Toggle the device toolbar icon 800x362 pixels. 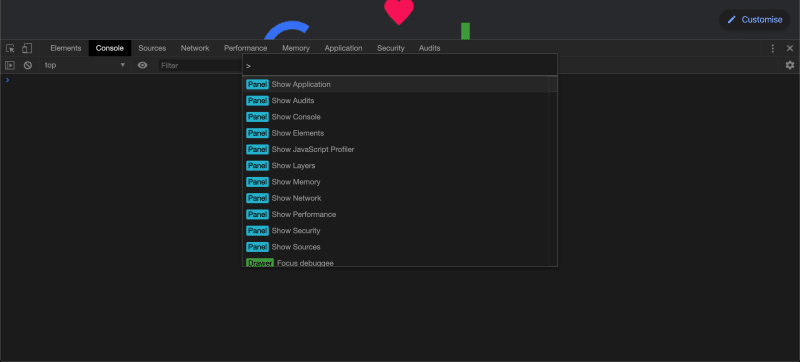(27, 48)
